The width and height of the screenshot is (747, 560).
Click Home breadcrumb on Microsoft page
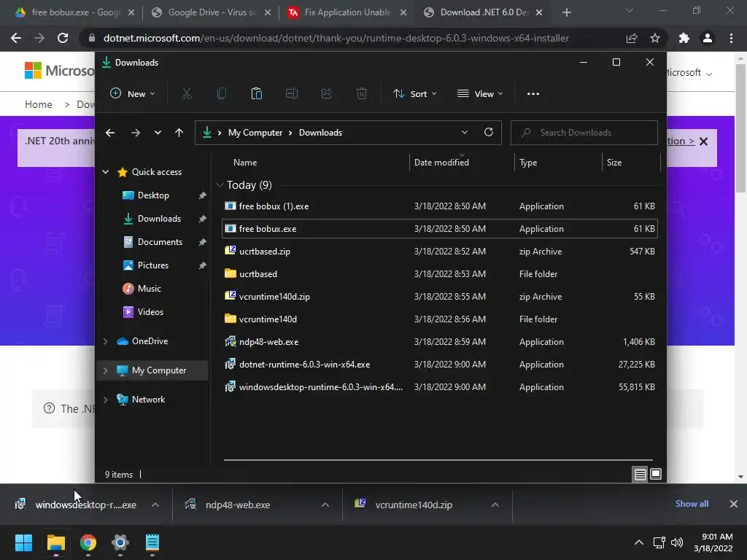[39, 104]
